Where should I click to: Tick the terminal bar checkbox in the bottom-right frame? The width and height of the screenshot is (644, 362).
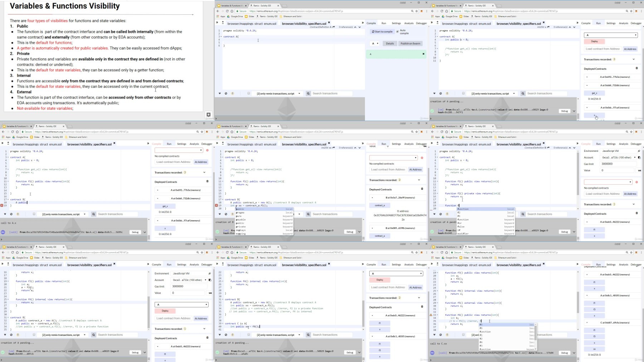coord(463,335)
